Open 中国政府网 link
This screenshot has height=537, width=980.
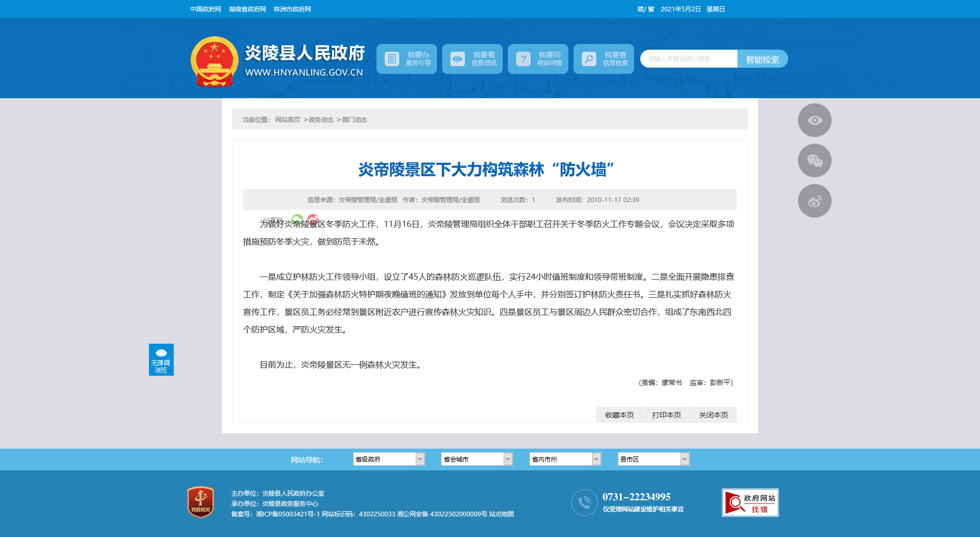tap(205, 9)
